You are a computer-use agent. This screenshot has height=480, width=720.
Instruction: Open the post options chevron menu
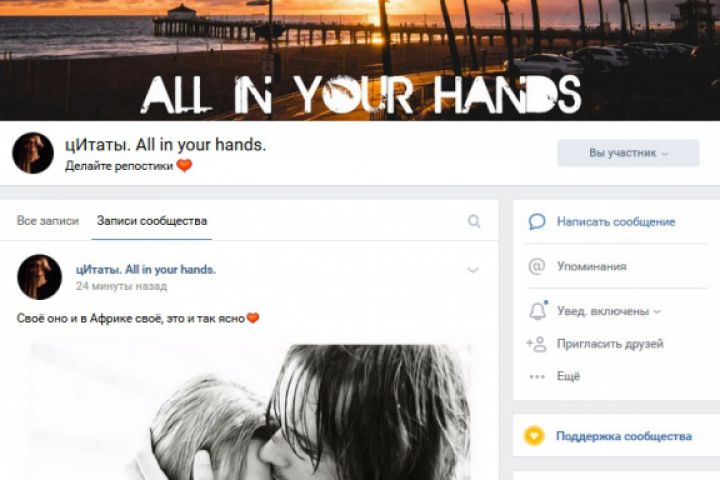[472, 270]
